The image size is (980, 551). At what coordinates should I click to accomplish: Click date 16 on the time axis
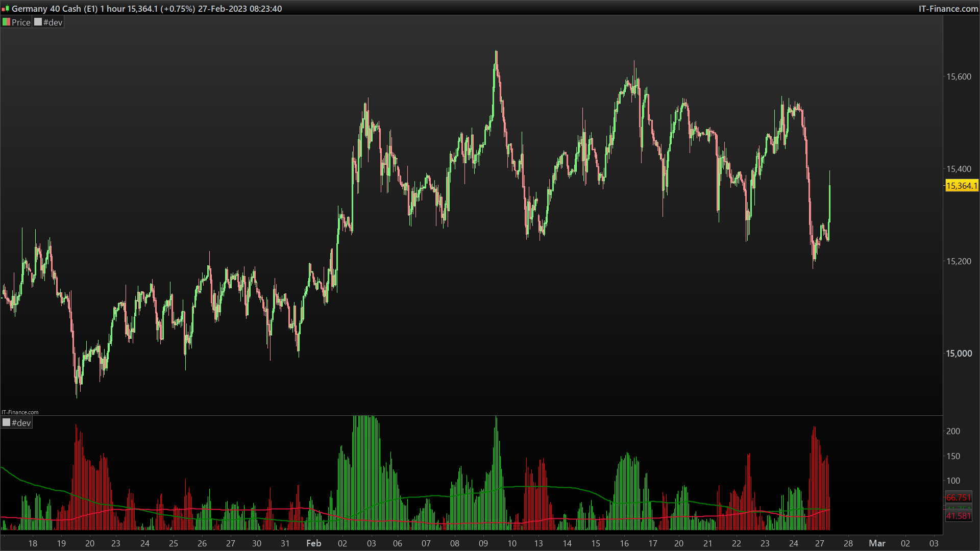(x=624, y=543)
